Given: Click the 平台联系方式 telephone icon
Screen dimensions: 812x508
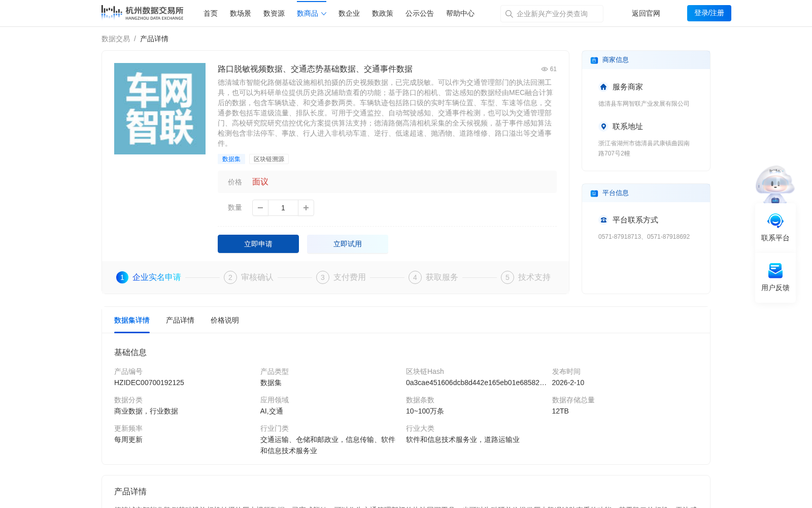Looking at the screenshot, I should click(x=603, y=220).
